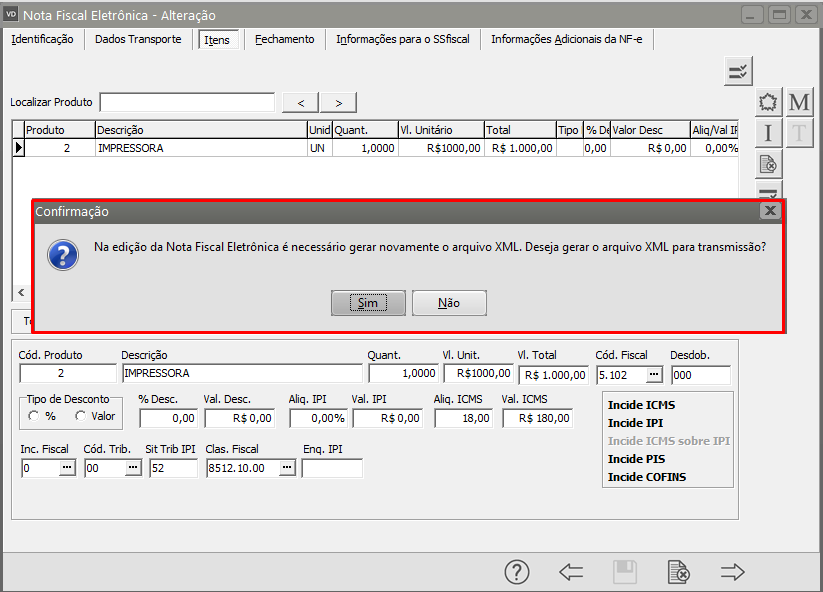The height and width of the screenshot is (592, 823).
Task: Decline XML generation with Não
Action: click(x=449, y=303)
